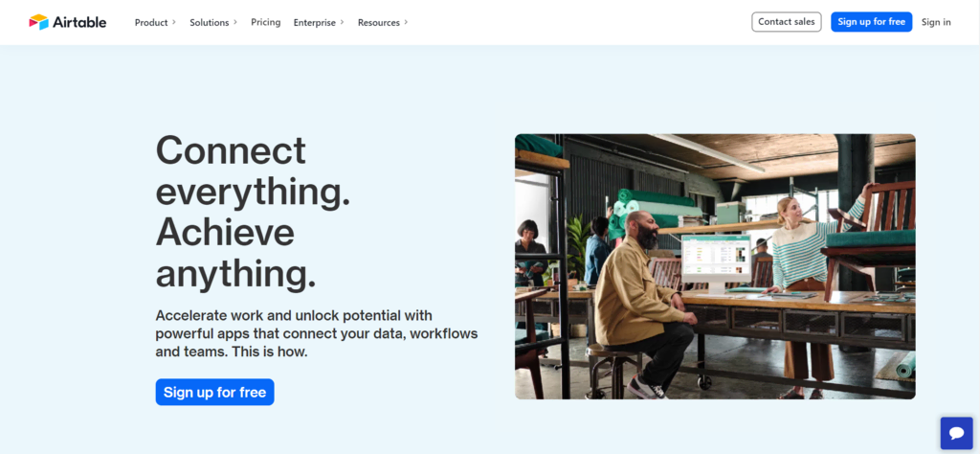Click the Accelerate work description paragraph
The height and width of the screenshot is (454, 980).
(x=316, y=333)
